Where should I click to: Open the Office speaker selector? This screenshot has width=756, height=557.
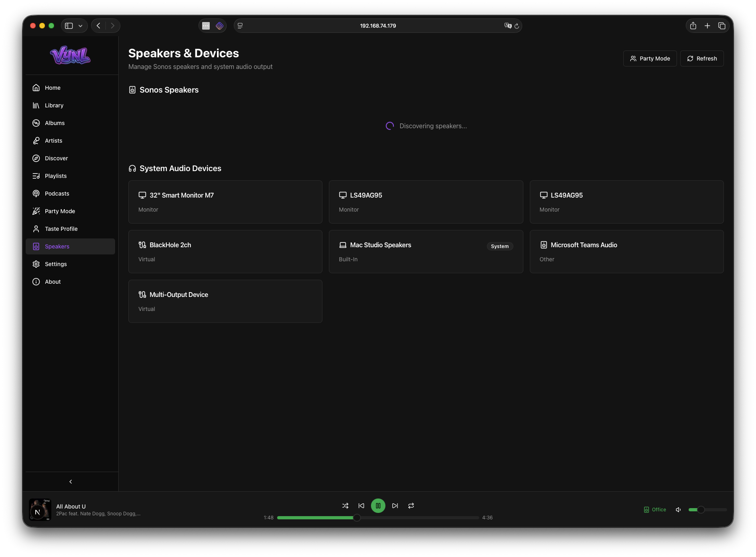click(x=655, y=510)
